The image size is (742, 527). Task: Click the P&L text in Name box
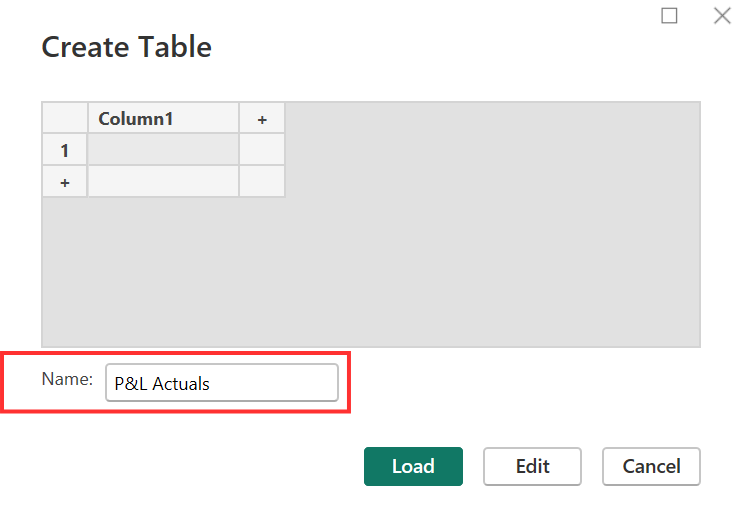pos(130,383)
